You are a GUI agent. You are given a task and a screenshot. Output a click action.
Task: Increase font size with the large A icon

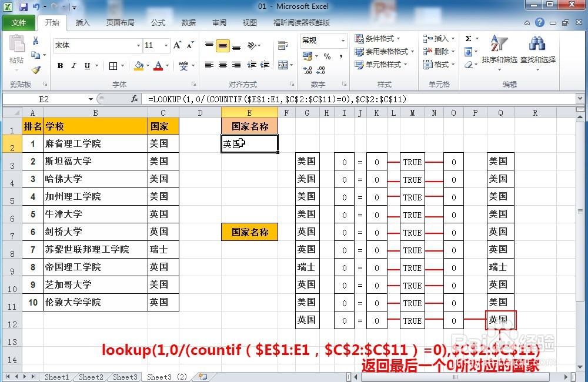[178, 45]
